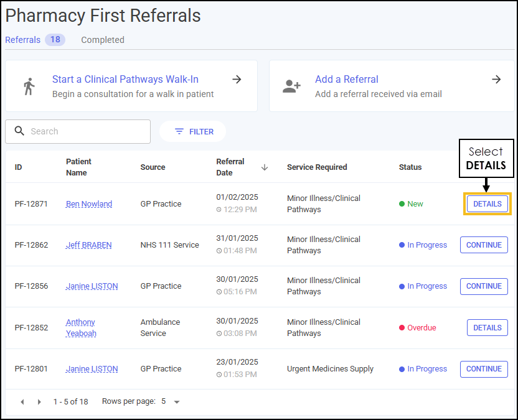
Task: Click the add person referral icon
Action: (x=291, y=86)
